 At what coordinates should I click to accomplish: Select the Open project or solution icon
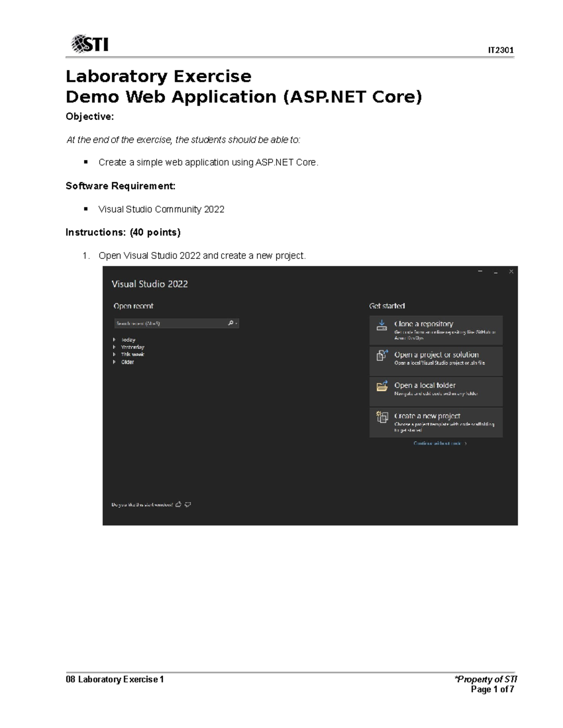pos(381,355)
